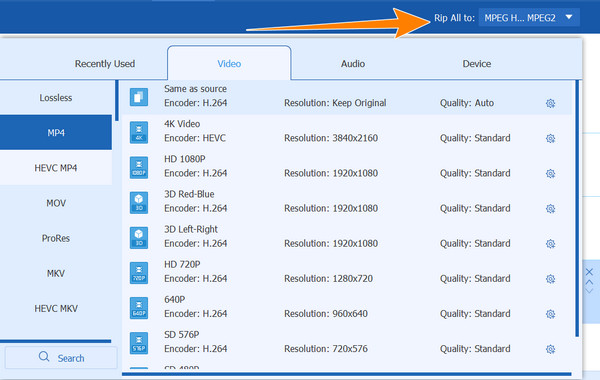Viewport: 600px width, 380px height.
Task: Open settings gear for 4K Video
Action: click(550, 139)
